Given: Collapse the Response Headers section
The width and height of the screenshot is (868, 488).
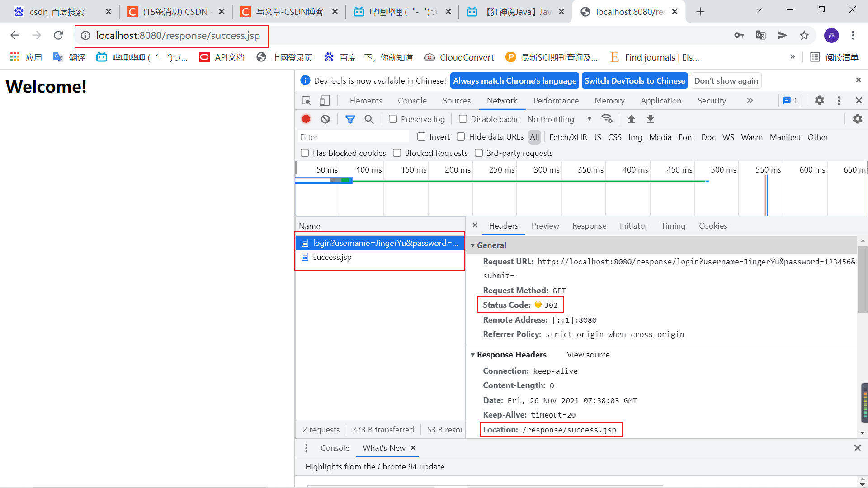Looking at the screenshot, I should [x=473, y=354].
